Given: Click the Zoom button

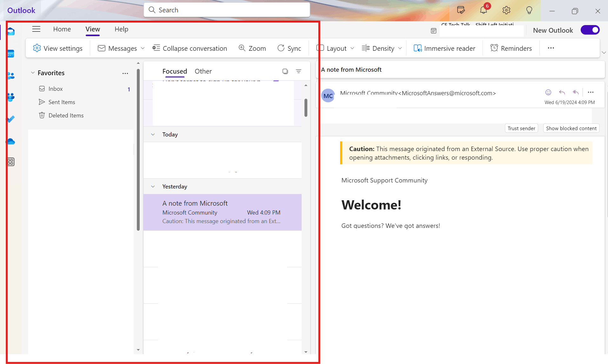Looking at the screenshot, I should (252, 48).
